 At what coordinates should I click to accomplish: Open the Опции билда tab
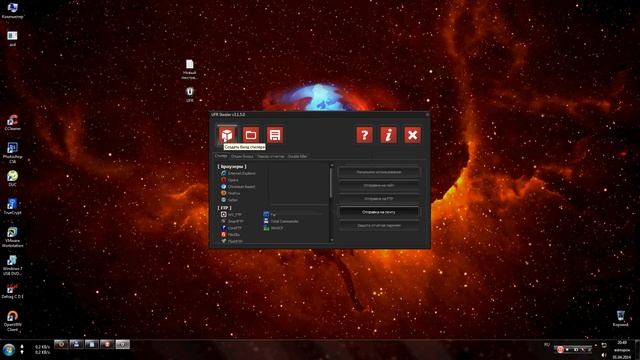coord(242,156)
